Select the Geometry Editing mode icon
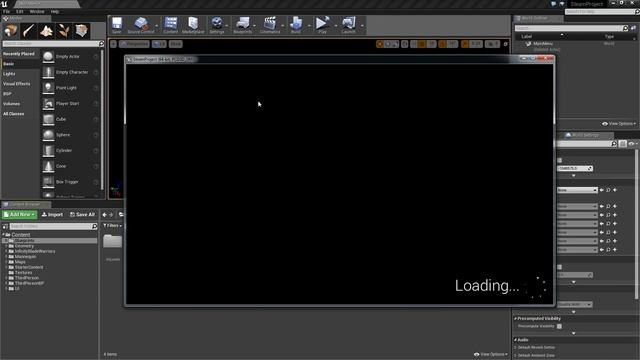Screen dimensions: 640x360 pos(81,31)
